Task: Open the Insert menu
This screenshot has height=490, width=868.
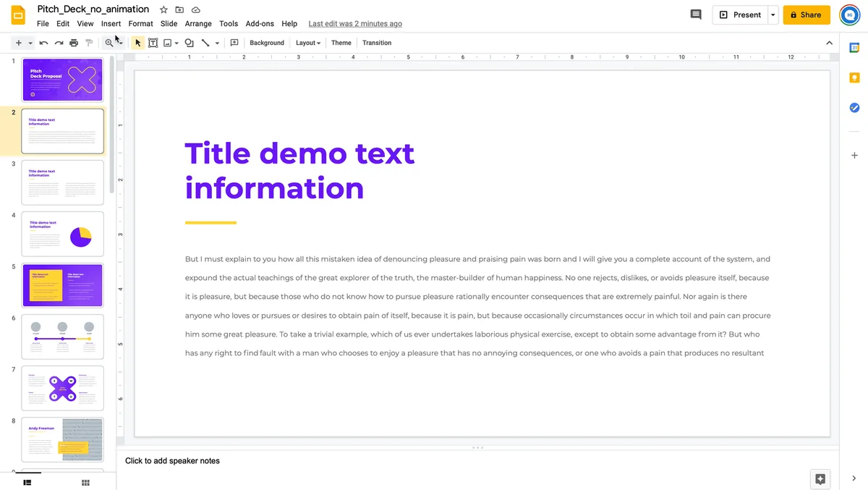Action: (111, 24)
